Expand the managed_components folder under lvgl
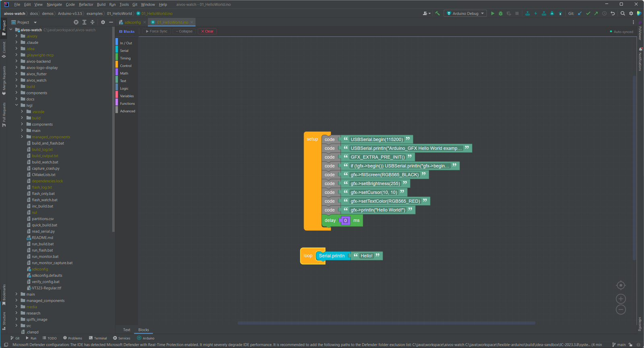Screen dimensions: 644x348 [x=22, y=137]
